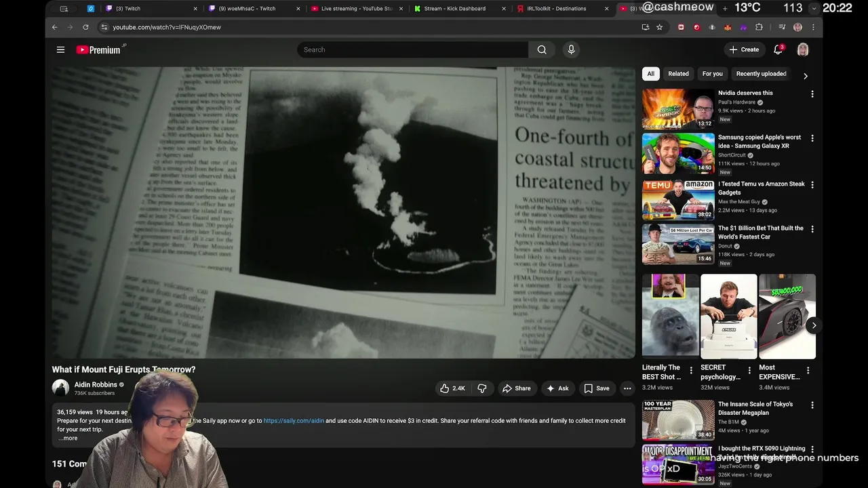Select the Related filter chip
Viewport: 868px width, 488px height.
pos(678,74)
